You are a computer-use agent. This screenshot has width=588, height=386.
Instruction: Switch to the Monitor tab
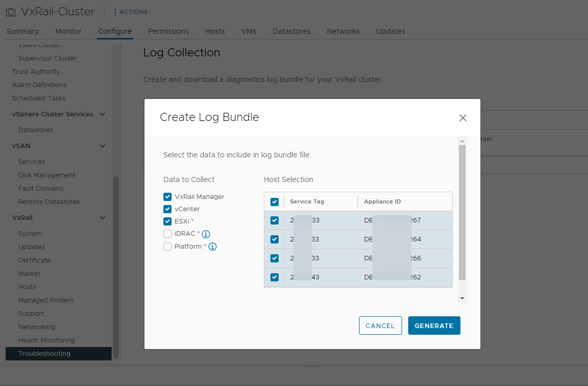(68, 31)
